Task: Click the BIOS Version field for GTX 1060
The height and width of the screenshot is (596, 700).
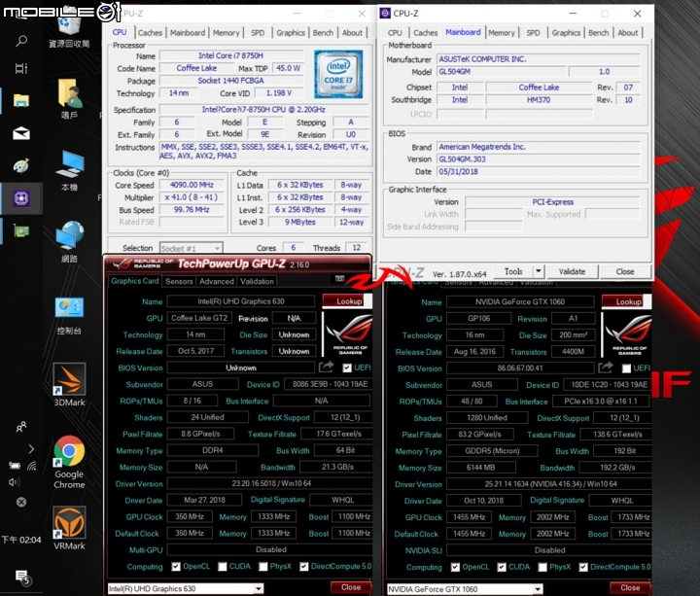Action: coord(520,368)
